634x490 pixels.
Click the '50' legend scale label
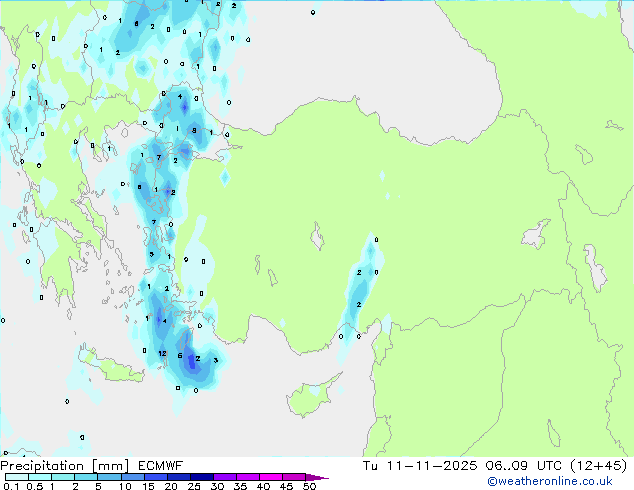[x=310, y=486]
